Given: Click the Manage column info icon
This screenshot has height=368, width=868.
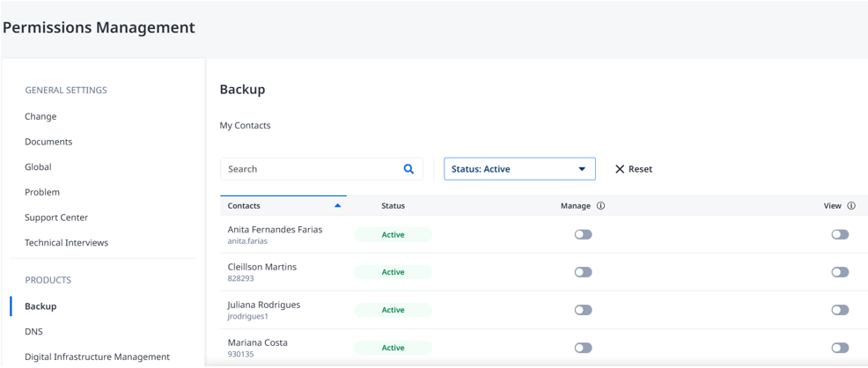Looking at the screenshot, I should (600, 206).
